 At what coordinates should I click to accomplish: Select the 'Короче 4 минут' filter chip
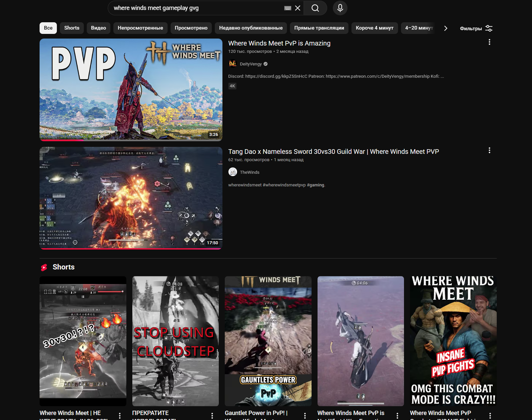click(375, 28)
